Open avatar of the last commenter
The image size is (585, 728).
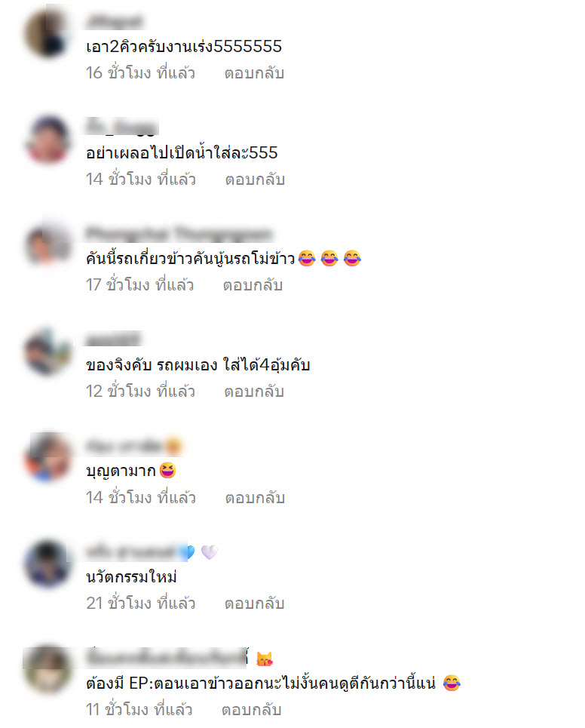point(47,669)
